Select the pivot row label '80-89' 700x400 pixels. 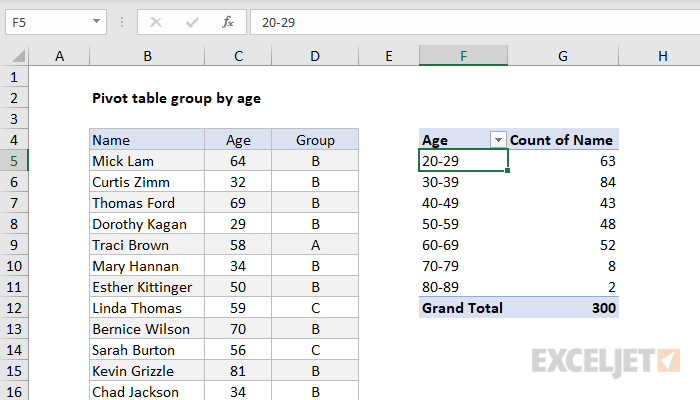coord(463,287)
